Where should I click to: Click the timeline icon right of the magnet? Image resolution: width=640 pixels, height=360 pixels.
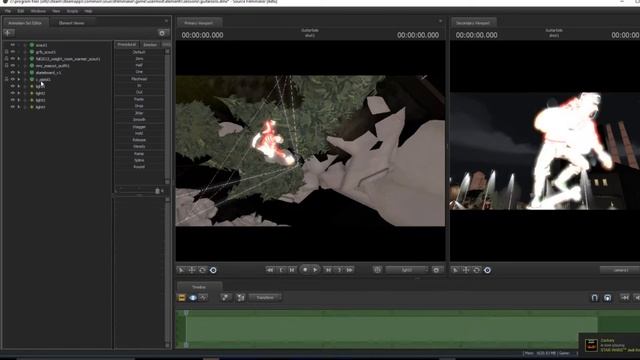pos(607,298)
